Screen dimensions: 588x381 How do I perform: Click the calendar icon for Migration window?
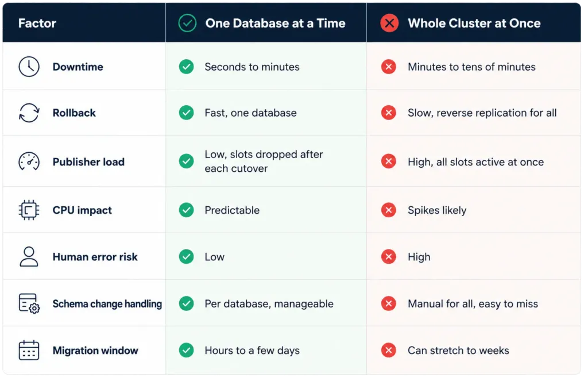tap(29, 350)
